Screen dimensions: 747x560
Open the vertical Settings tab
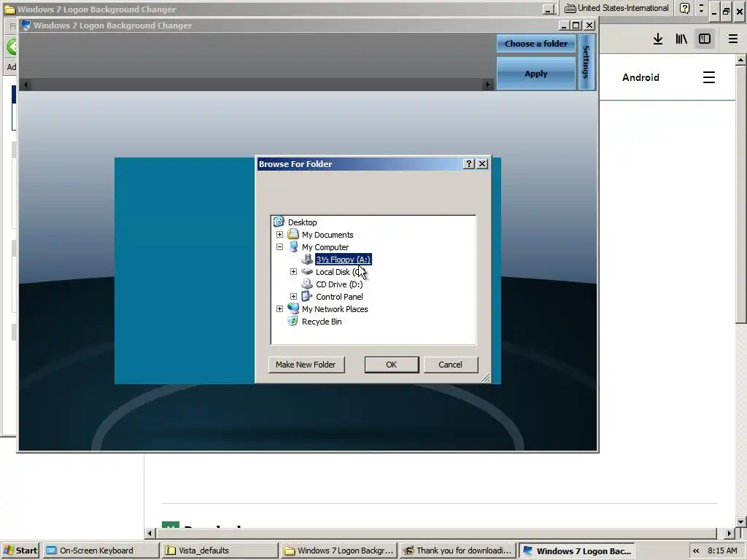[x=586, y=62]
